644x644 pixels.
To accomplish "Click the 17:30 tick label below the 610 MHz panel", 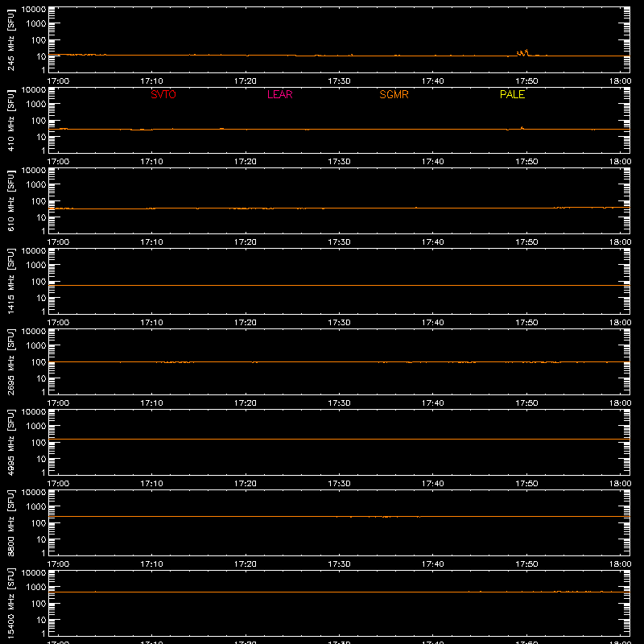I will coord(339,242).
